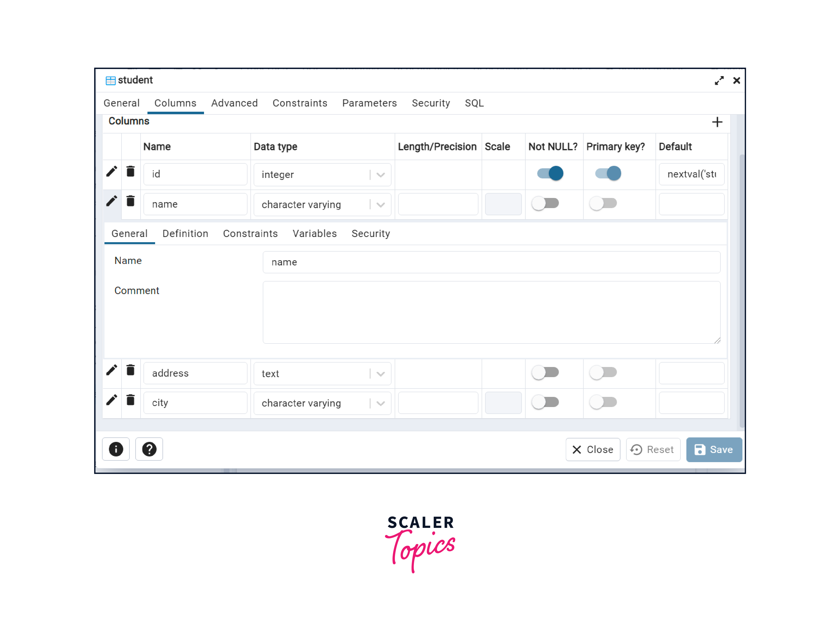840x624 pixels.
Task: Switch to the SQL tab
Action: tap(474, 103)
